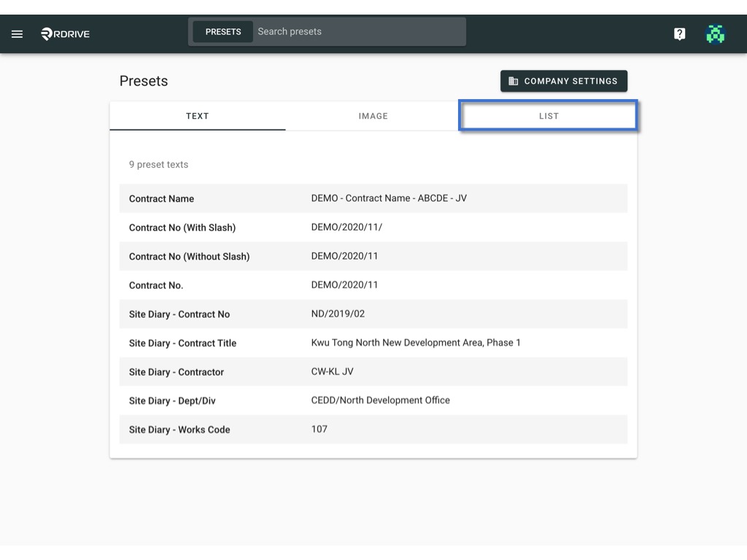Click the PRESETS search scope chip

pos(223,32)
